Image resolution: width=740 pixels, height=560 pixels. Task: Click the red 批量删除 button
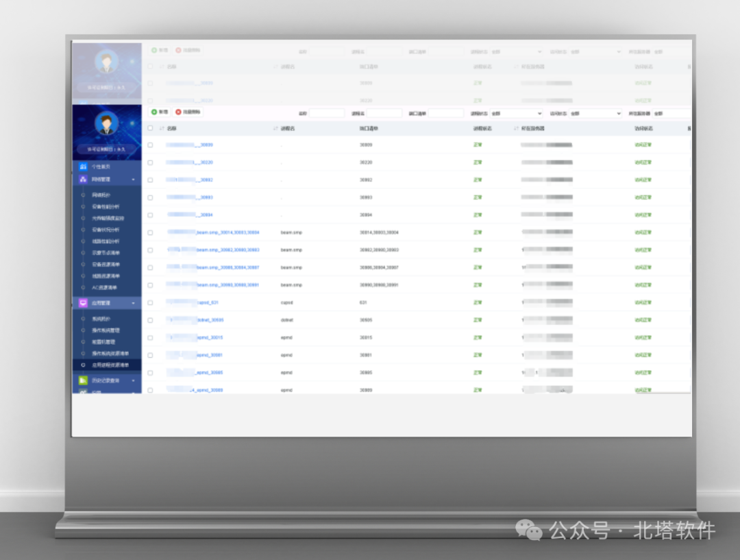[x=188, y=112]
